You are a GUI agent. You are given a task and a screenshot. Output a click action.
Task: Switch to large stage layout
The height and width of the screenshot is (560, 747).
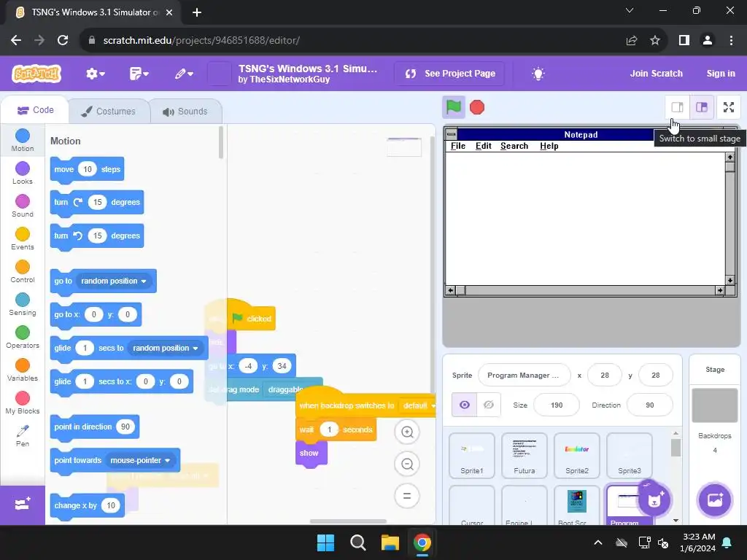click(x=702, y=107)
